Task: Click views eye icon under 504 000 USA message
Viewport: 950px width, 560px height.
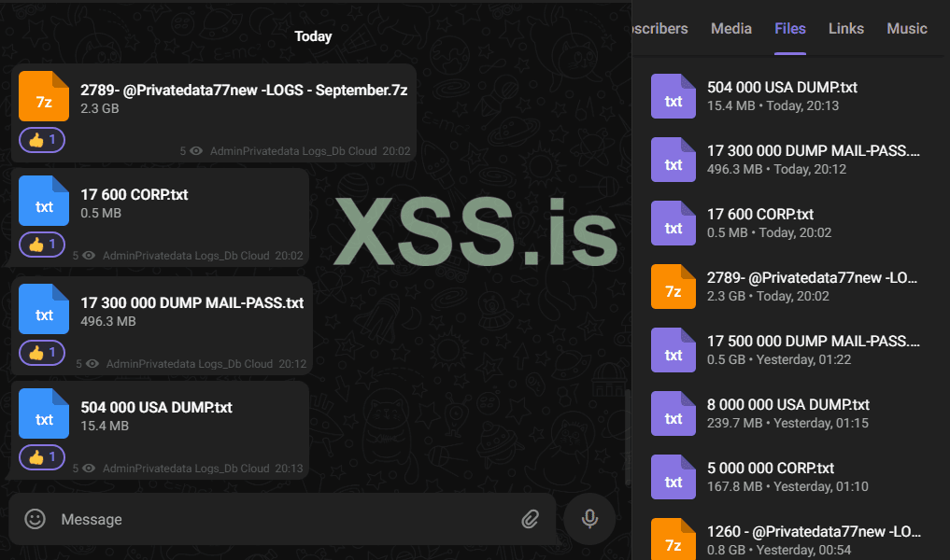Action: 89,468
